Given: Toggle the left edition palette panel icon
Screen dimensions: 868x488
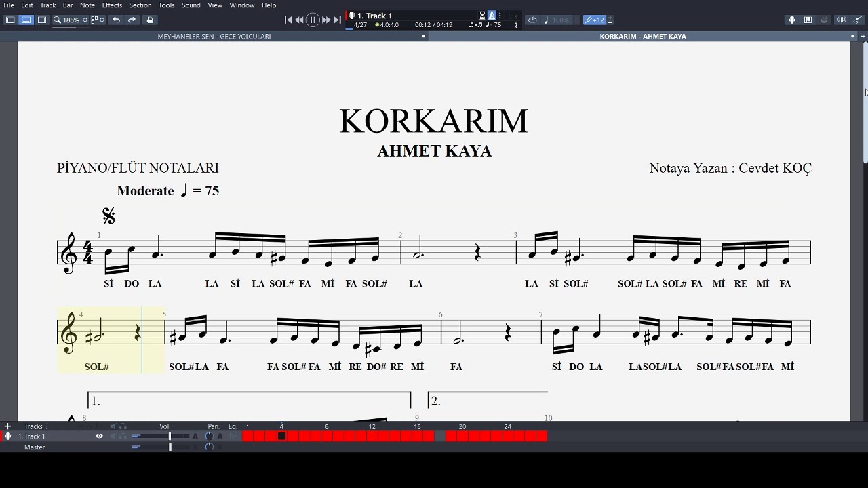Looking at the screenshot, I should (x=10, y=20).
